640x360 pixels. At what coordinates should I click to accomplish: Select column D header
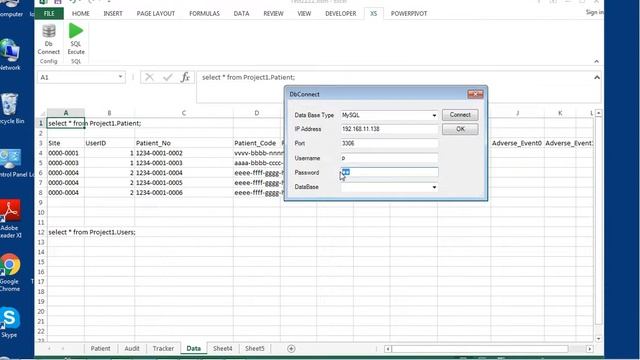coord(257,113)
